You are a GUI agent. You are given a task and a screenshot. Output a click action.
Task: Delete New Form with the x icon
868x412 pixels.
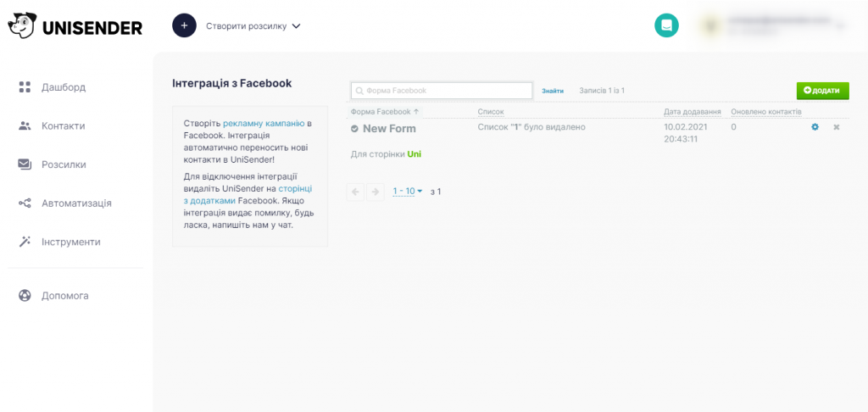click(x=837, y=127)
